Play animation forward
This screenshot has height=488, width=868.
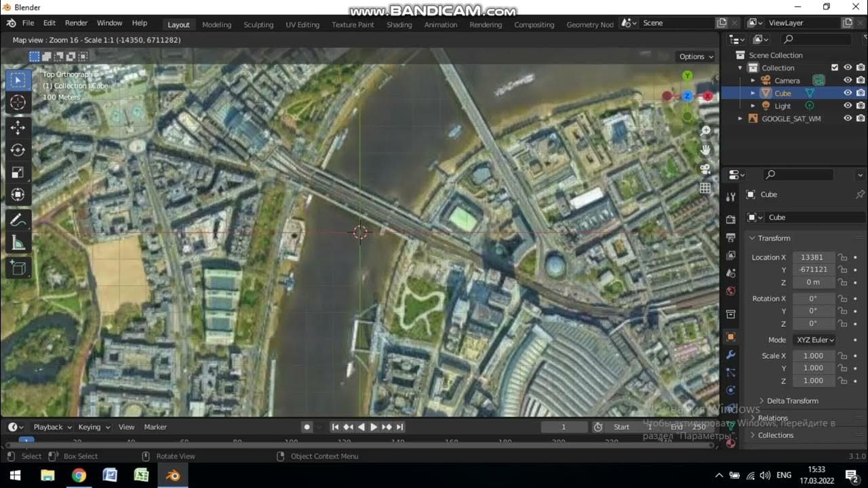[x=374, y=427]
